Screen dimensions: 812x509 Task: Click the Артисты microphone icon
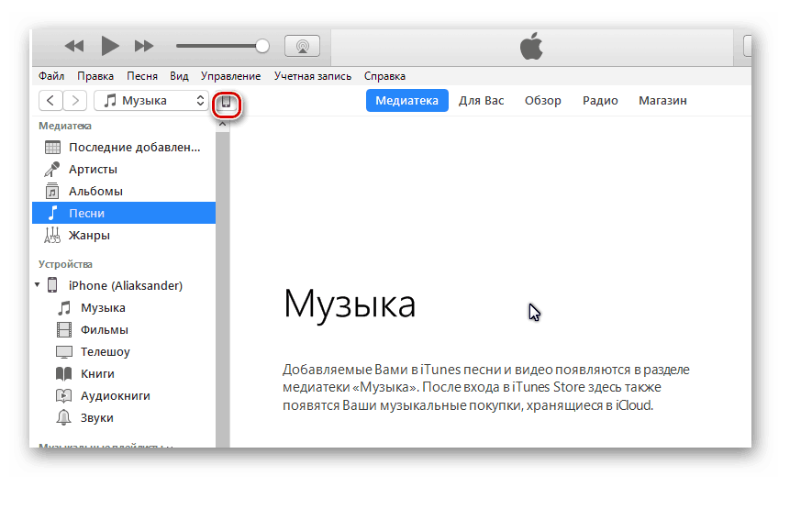point(51,170)
